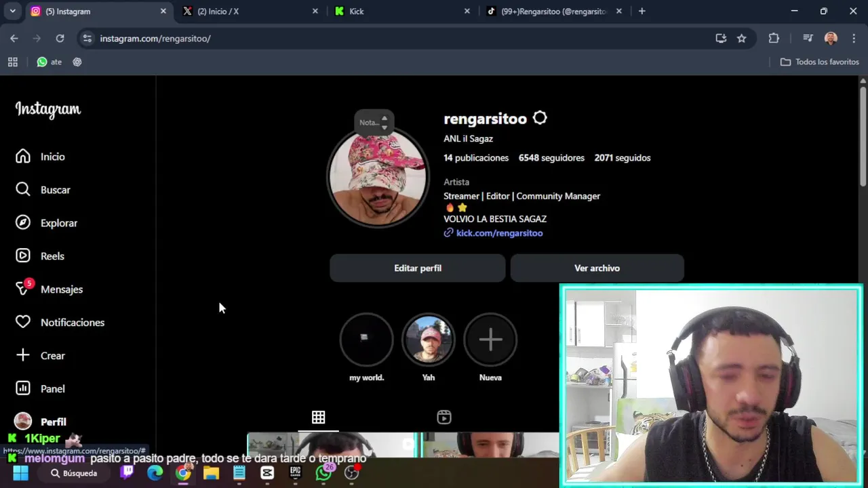
Task: Go back in the browser
Action: coord(14,39)
